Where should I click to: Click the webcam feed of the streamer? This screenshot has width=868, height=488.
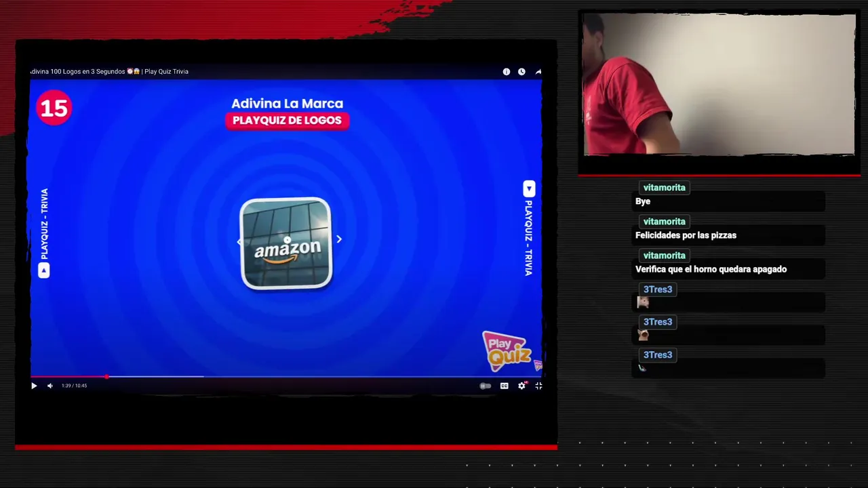coord(719,84)
